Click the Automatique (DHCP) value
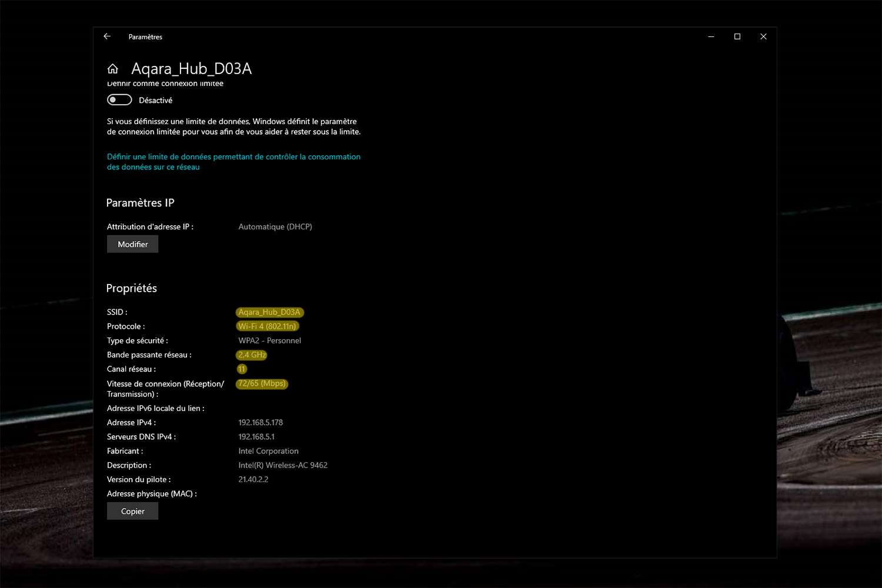Image resolution: width=882 pixels, height=588 pixels. (x=275, y=226)
